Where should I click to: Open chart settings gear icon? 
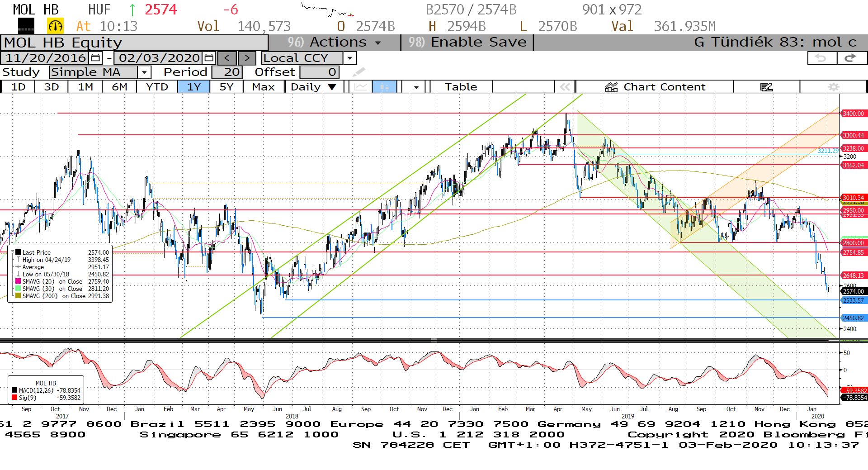coord(834,87)
